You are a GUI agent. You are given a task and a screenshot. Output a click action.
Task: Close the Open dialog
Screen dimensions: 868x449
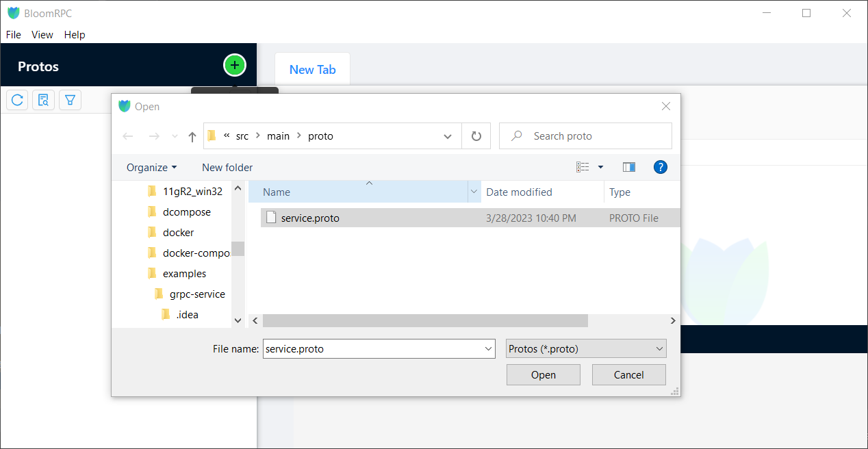[666, 106]
